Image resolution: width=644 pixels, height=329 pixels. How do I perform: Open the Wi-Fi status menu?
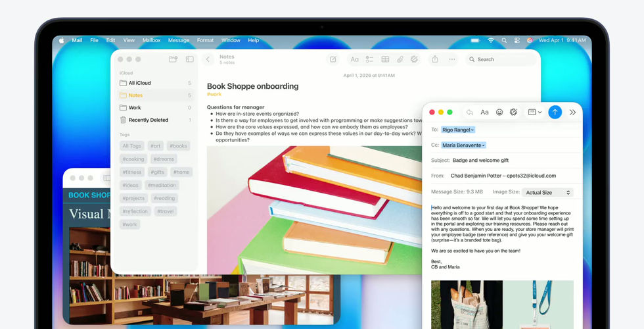[x=491, y=40]
